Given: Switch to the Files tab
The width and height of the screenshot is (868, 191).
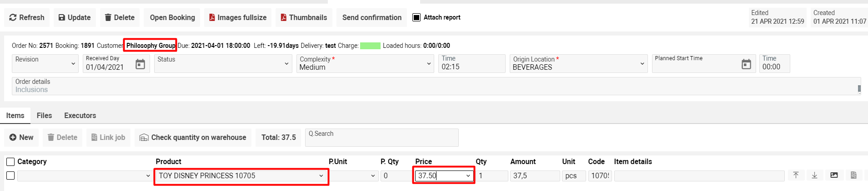Looking at the screenshot, I should [44, 115].
